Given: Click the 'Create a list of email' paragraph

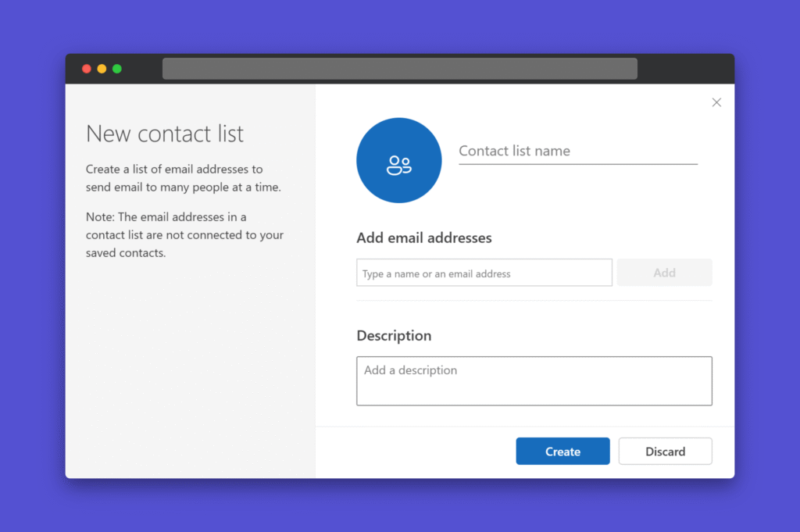Looking at the screenshot, I should tap(183, 178).
